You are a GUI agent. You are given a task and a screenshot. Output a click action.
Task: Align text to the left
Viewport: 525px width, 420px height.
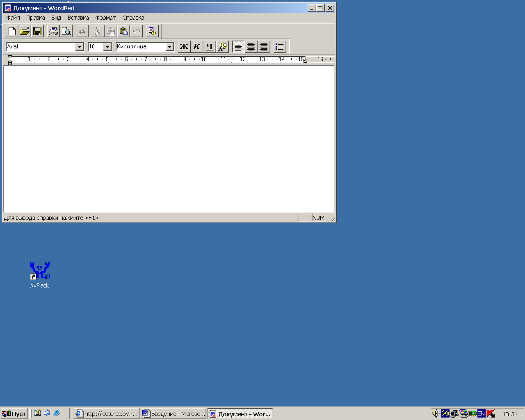[238, 47]
